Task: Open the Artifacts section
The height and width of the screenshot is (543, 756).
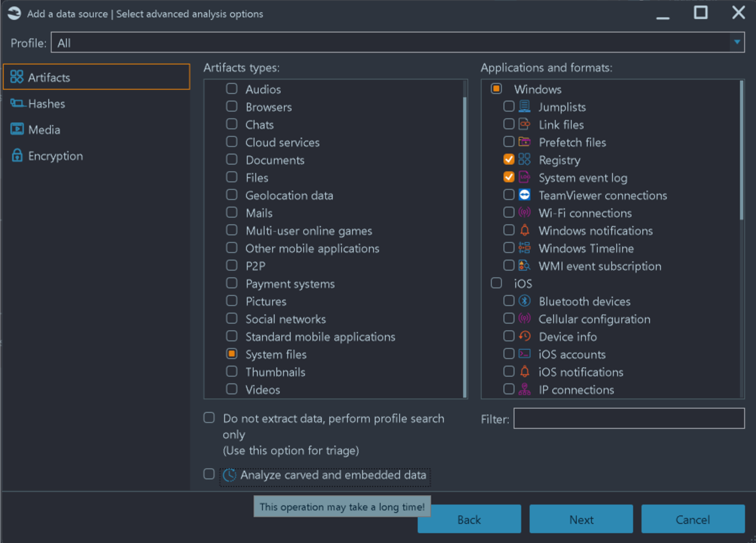Action: pyautogui.click(x=96, y=77)
